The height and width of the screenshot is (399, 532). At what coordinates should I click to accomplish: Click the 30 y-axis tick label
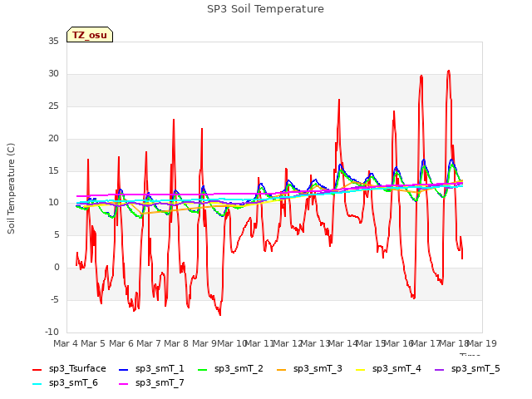point(53,74)
